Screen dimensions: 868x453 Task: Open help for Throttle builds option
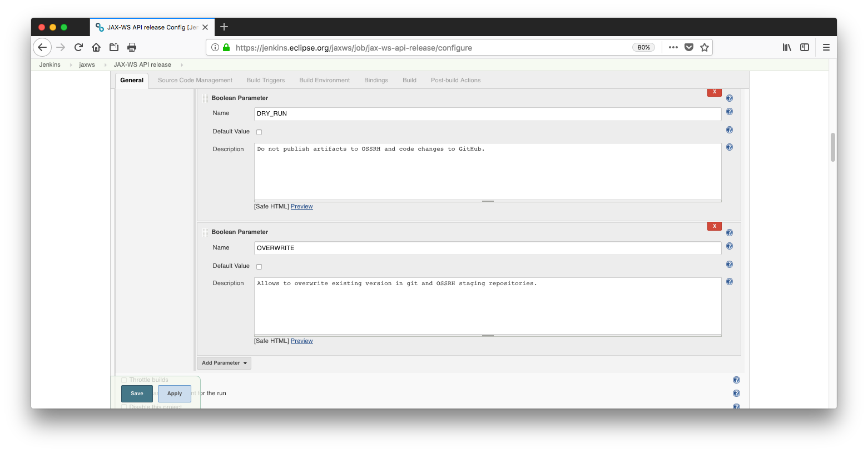click(736, 380)
